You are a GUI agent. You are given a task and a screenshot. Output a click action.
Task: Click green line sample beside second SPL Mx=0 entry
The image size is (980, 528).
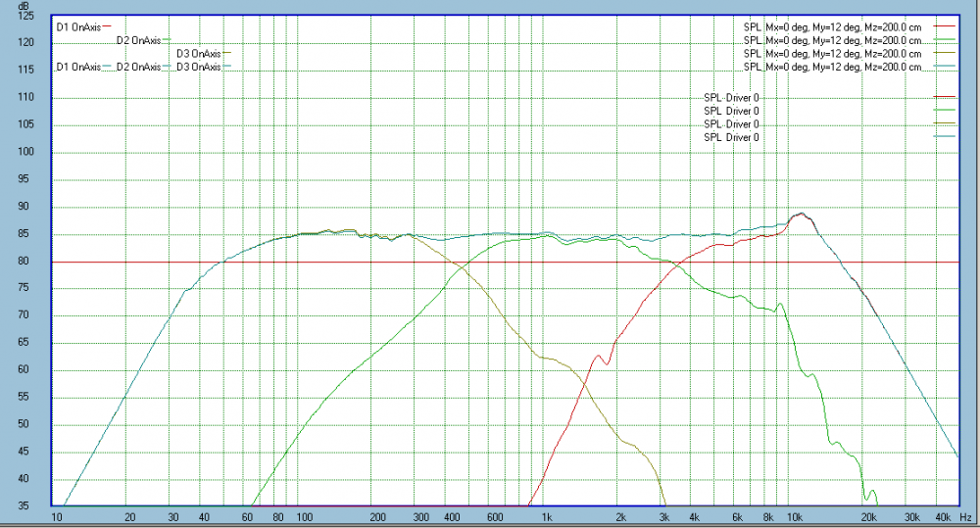click(x=945, y=40)
